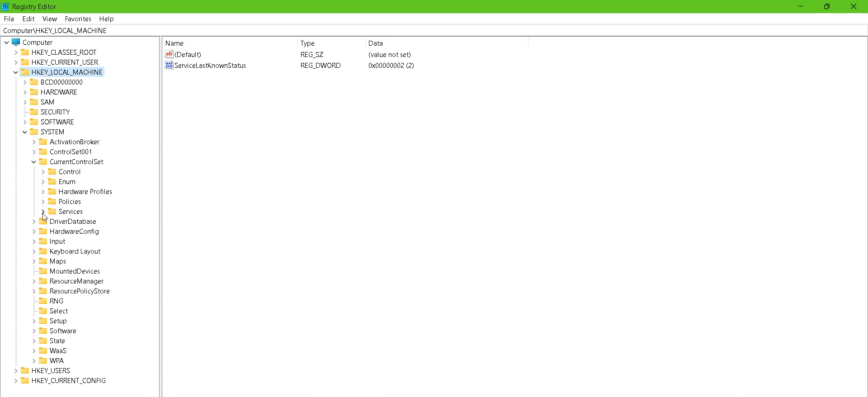
Task: Click the Policies folder icon
Action: (52, 201)
